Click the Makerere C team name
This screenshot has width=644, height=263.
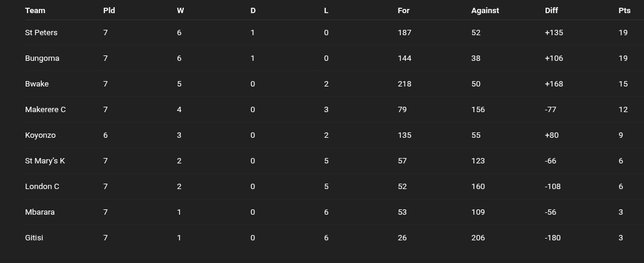(x=45, y=110)
